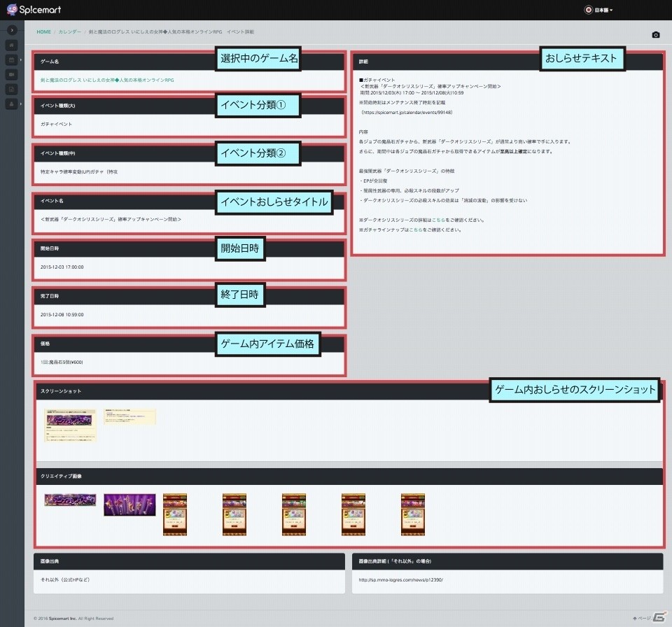Expand the user sidebar submenu arrow
672x627 pixels.
tap(21, 104)
